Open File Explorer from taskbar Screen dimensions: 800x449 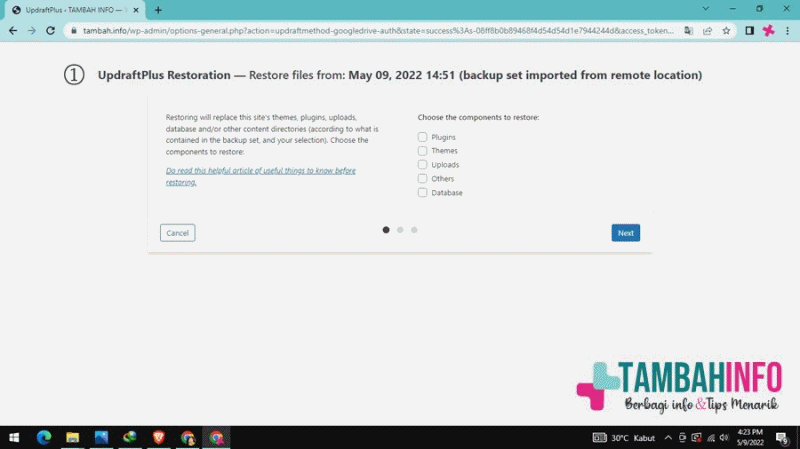pyautogui.click(x=72, y=437)
